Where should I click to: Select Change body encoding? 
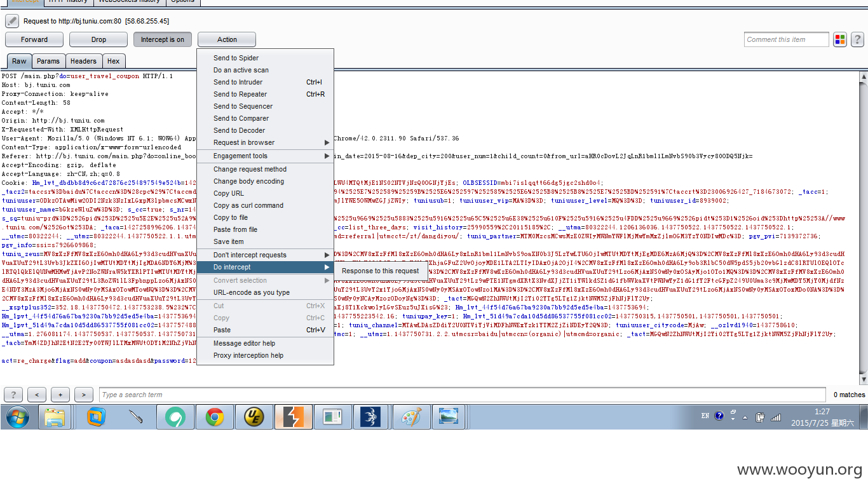pyautogui.click(x=265, y=181)
